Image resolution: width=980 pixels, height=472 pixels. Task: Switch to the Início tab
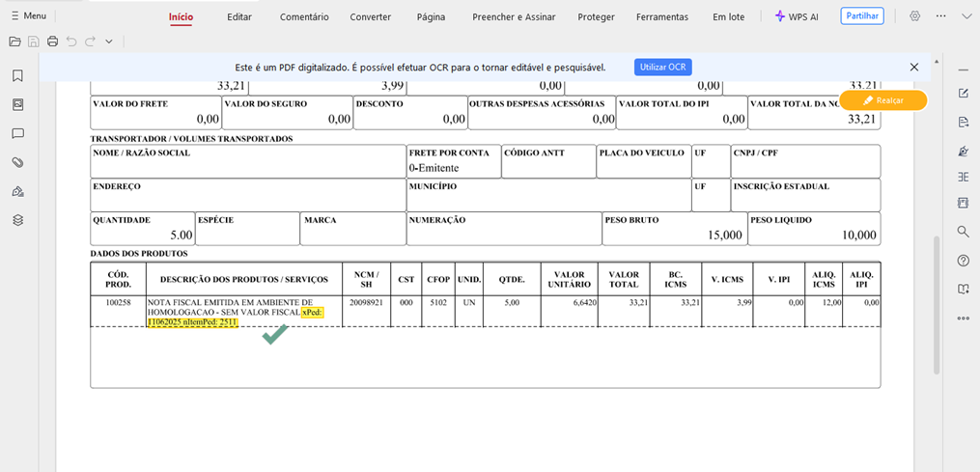pos(182,16)
